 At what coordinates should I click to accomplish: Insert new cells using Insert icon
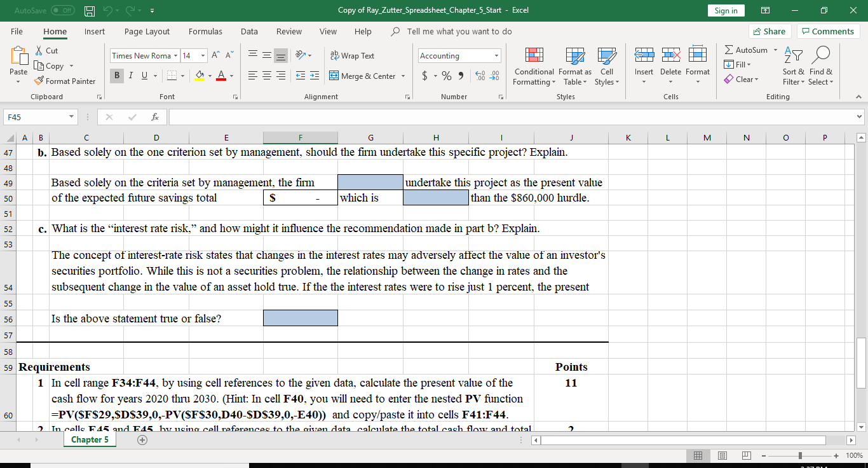tap(644, 62)
